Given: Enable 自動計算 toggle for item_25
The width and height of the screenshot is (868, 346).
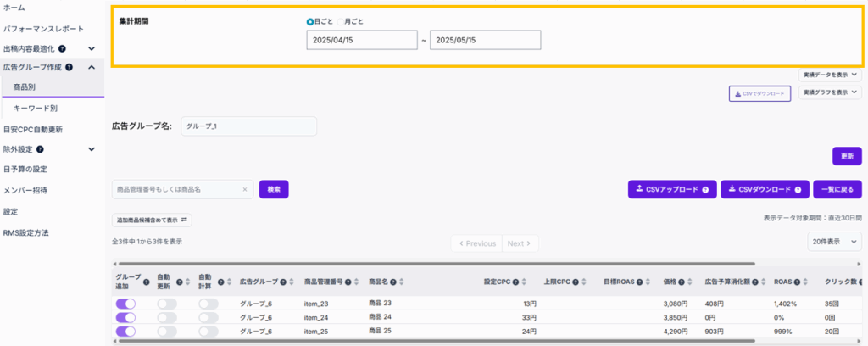Looking at the screenshot, I should point(209,332).
